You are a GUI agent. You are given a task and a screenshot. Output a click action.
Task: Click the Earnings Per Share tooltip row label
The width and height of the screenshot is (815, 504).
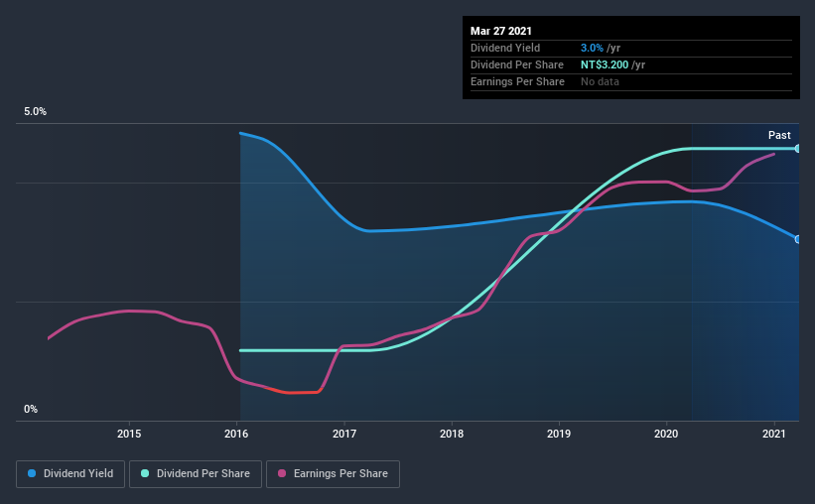(517, 81)
